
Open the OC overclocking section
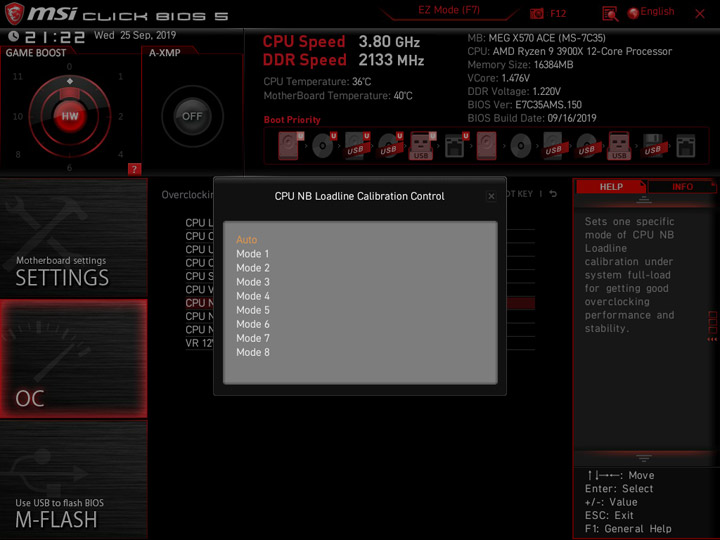coord(73,359)
